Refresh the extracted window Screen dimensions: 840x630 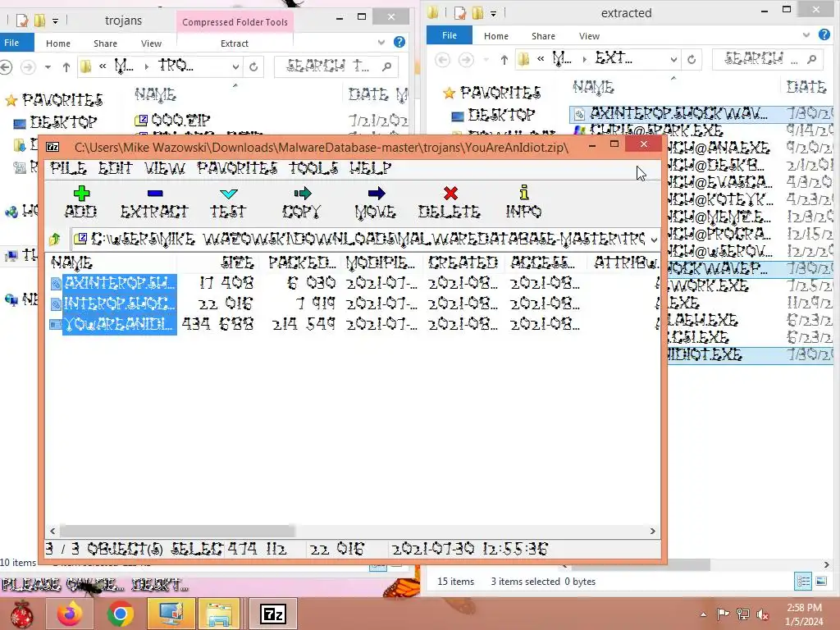point(692,59)
